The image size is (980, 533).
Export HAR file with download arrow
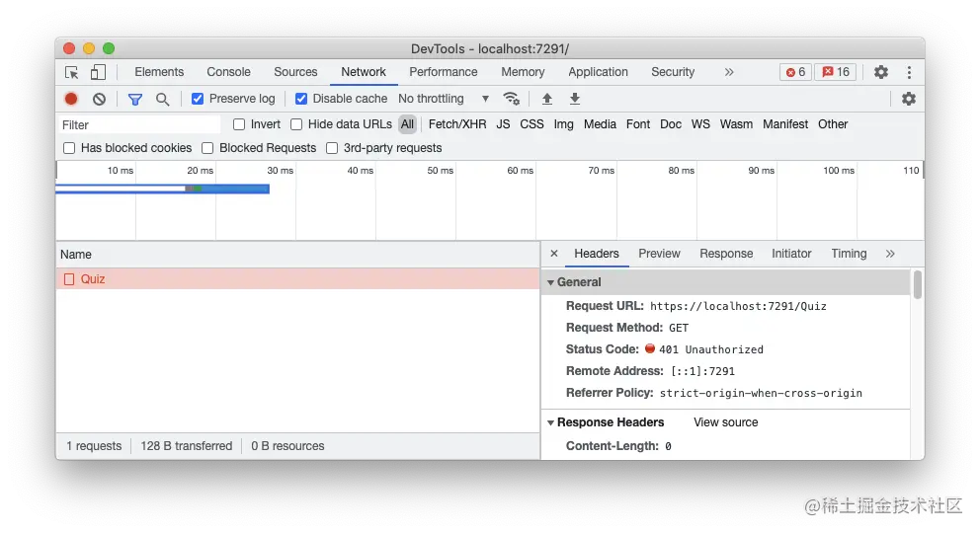point(575,99)
